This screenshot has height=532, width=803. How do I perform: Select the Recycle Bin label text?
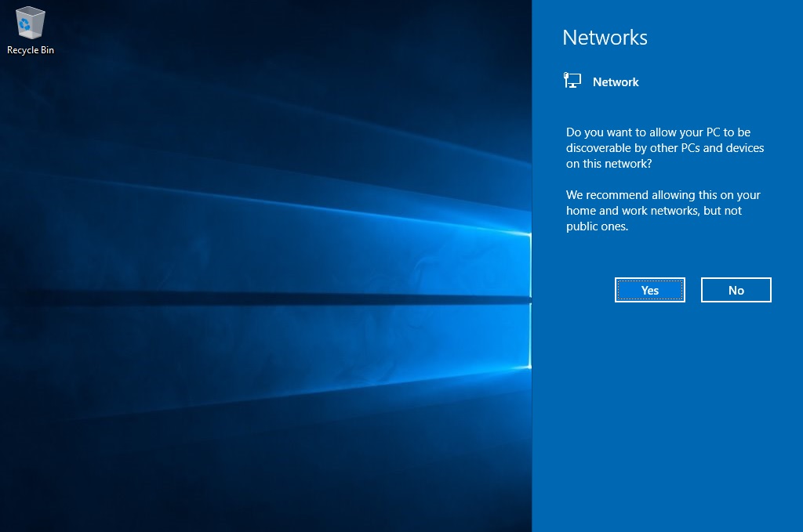tap(31, 50)
